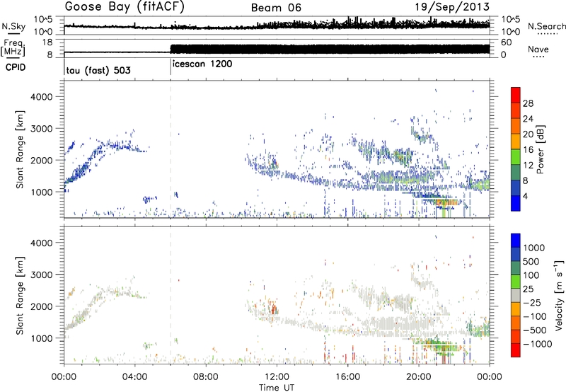The width and height of the screenshot is (566, 392).
Task: Click the 'N.Search' legend label
Action: 546,26
